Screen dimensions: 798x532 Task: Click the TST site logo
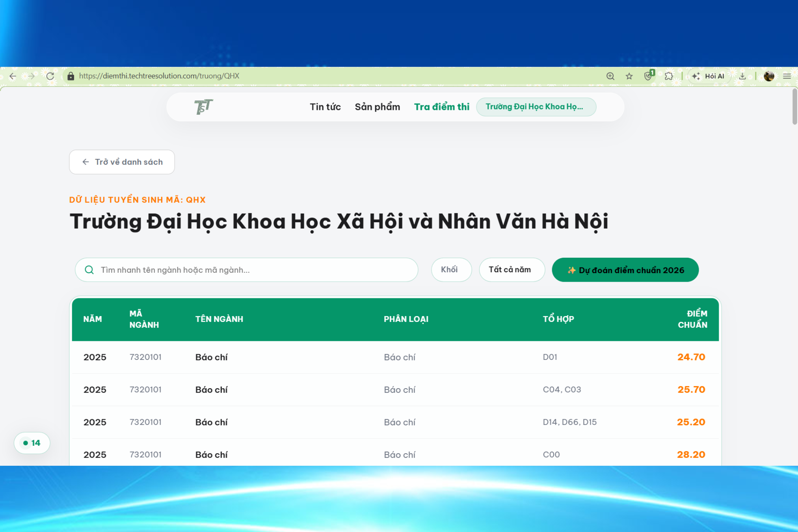click(x=203, y=106)
